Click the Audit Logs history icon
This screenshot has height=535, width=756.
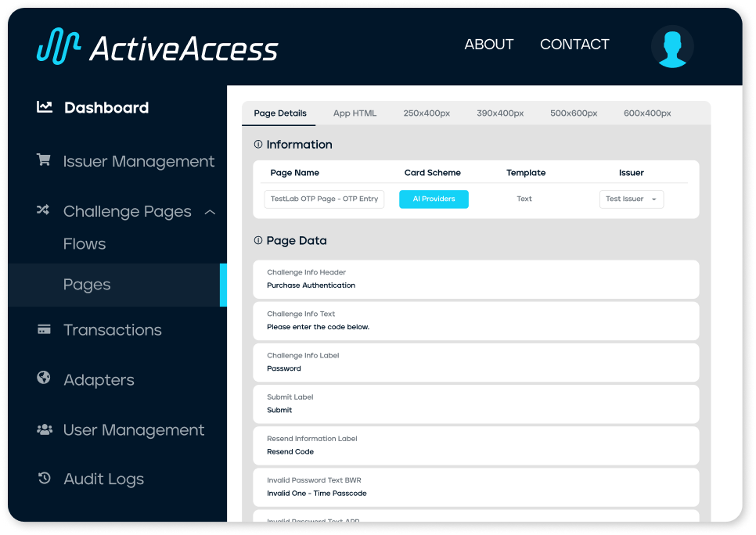click(43, 479)
